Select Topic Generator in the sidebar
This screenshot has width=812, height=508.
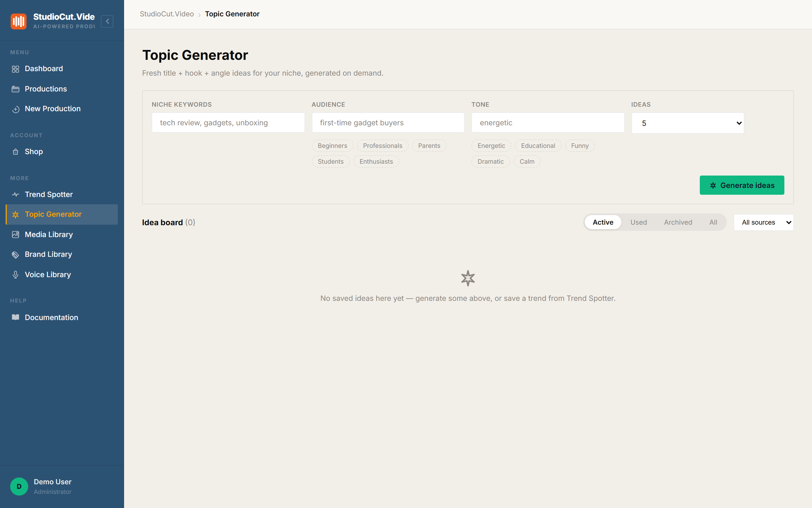click(x=62, y=214)
